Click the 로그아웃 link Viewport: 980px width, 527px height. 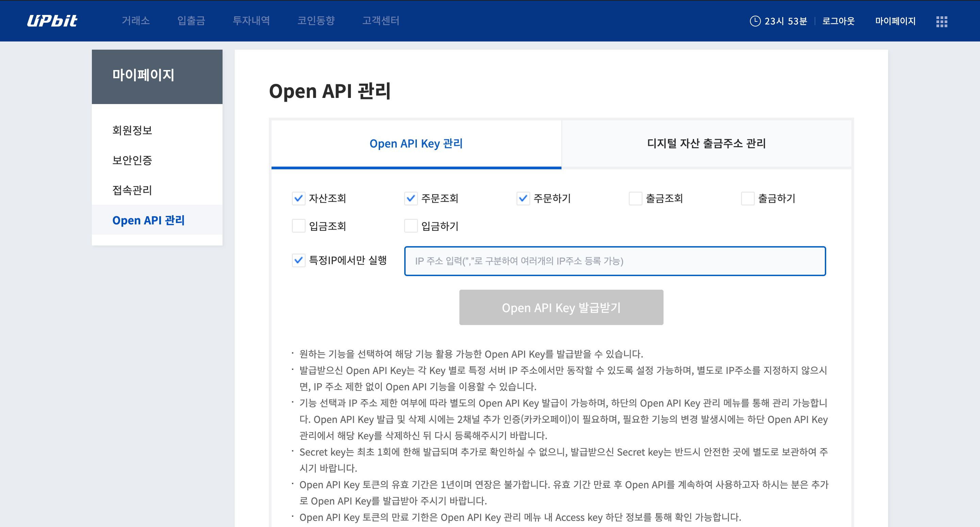pyautogui.click(x=838, y=21)
